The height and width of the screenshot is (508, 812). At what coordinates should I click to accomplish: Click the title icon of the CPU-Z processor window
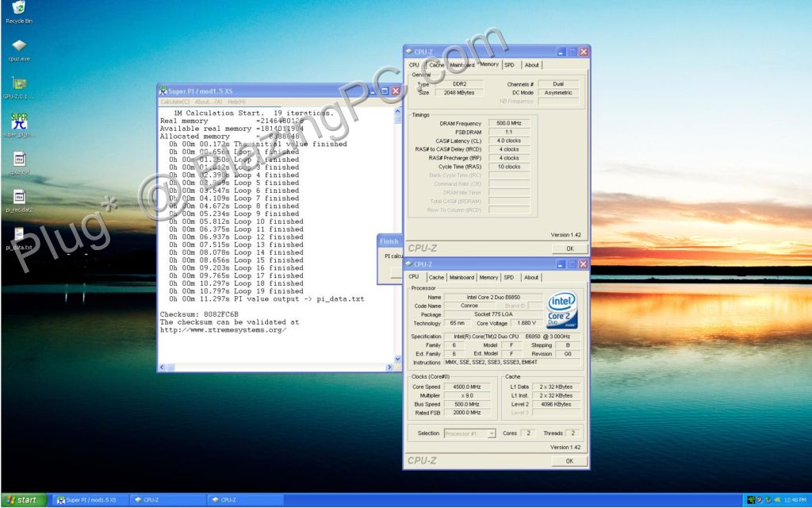409,264
